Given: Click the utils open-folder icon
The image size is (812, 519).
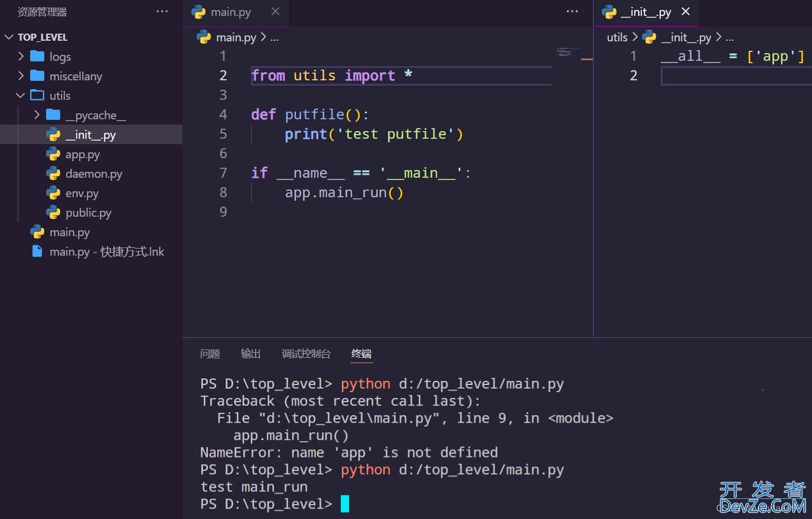Looking at the screenshot, I should click(37, 95).
